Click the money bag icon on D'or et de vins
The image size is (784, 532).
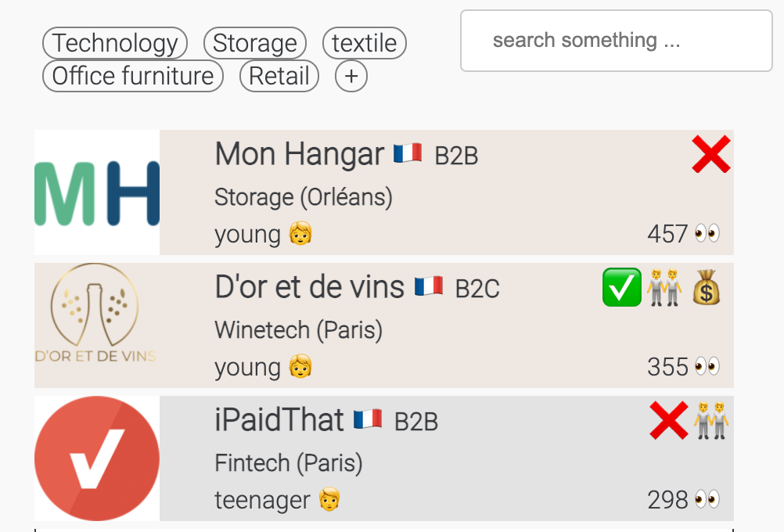point(706,287)
